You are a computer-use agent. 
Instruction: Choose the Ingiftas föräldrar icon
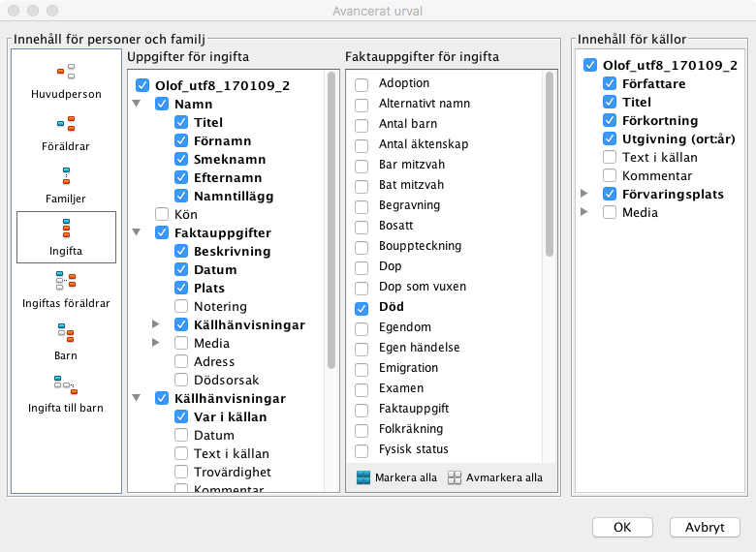coord(66,281)
